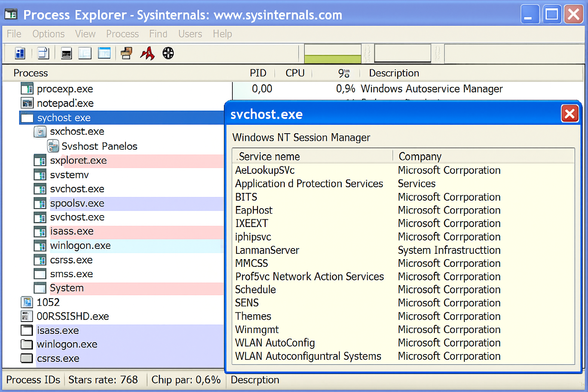Click the svstemv process icon
The height and width of the screenshot is (392, 588).
(40, 175)
